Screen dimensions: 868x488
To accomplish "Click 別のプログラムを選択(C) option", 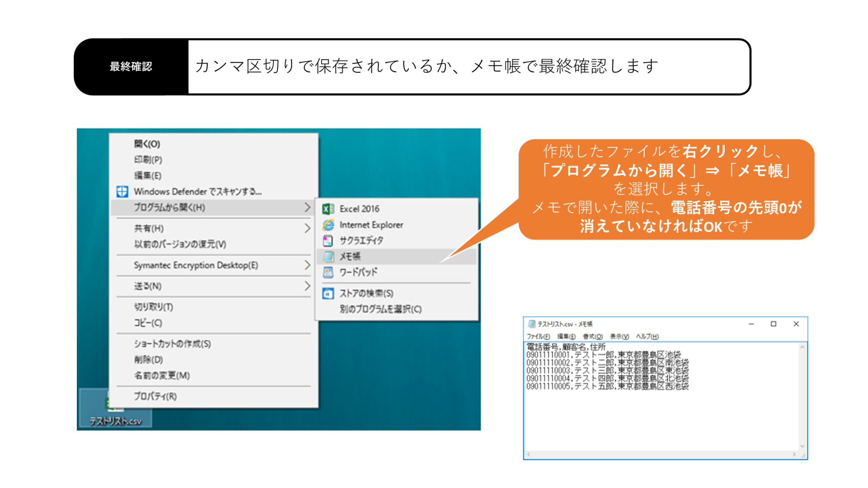I will pos(380,309).
